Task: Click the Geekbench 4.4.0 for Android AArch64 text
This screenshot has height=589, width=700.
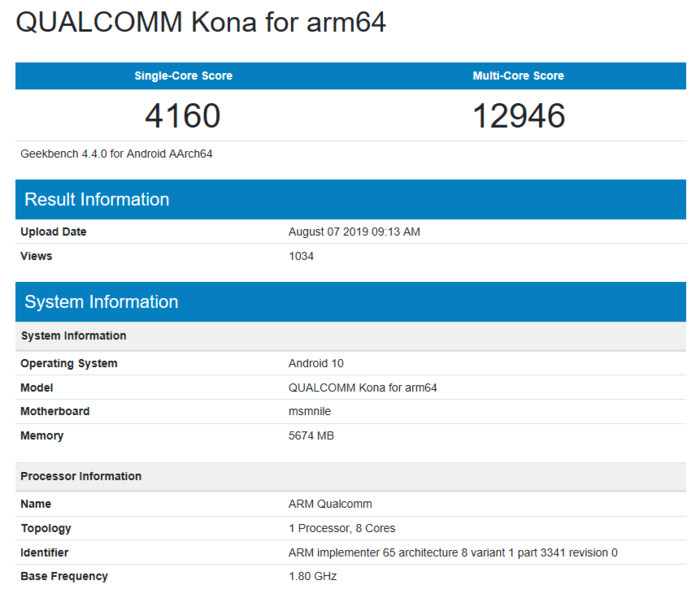Action: pyautogui.click(x=116, y=154)
